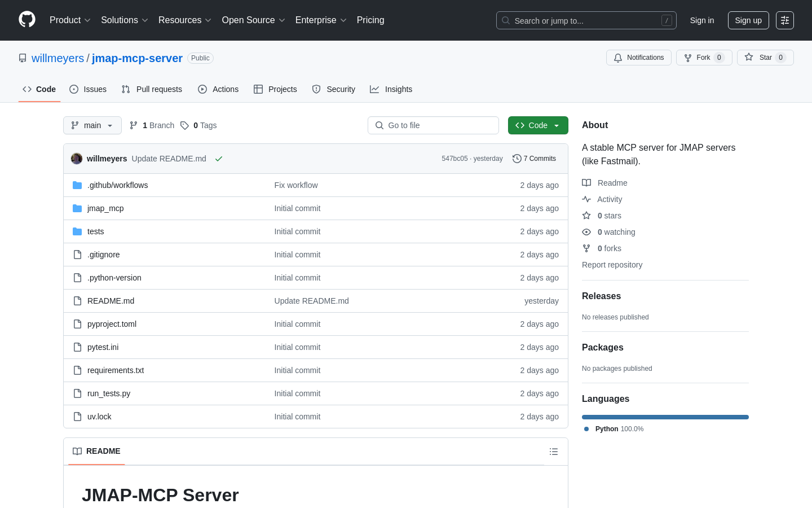Viewport: 812px width, 508px height.
Task: Click the file icon beside .gitignore
Action: click(x=77, y=255)
